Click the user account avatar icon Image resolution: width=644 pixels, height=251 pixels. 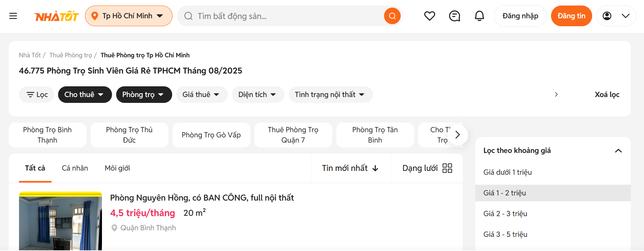tap(607, 16)
